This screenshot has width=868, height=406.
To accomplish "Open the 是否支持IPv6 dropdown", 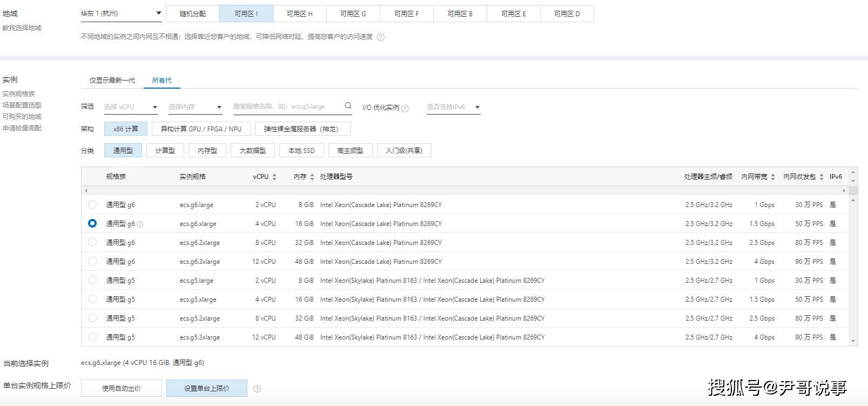I will 453,107.
